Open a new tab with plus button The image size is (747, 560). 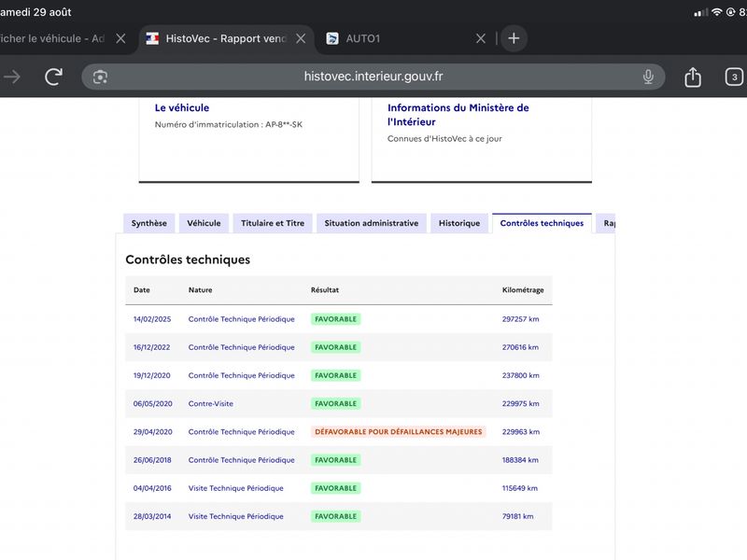(x=514, y=38)
